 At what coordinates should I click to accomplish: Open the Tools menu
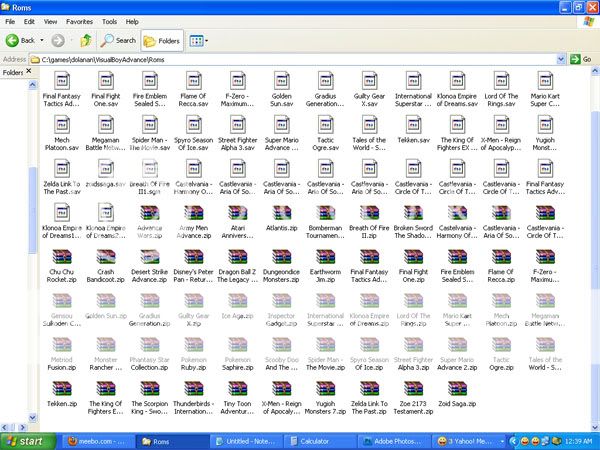(x=109, y=21)
